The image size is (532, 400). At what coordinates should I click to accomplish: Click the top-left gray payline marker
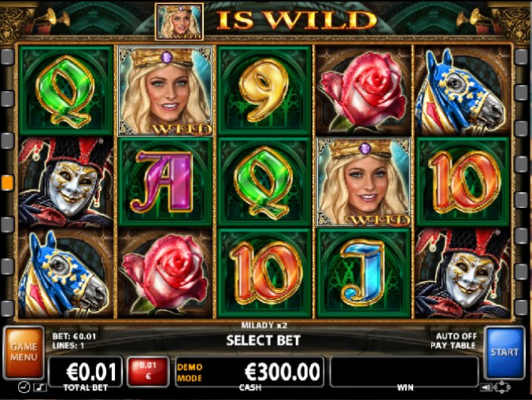(7, 57)
